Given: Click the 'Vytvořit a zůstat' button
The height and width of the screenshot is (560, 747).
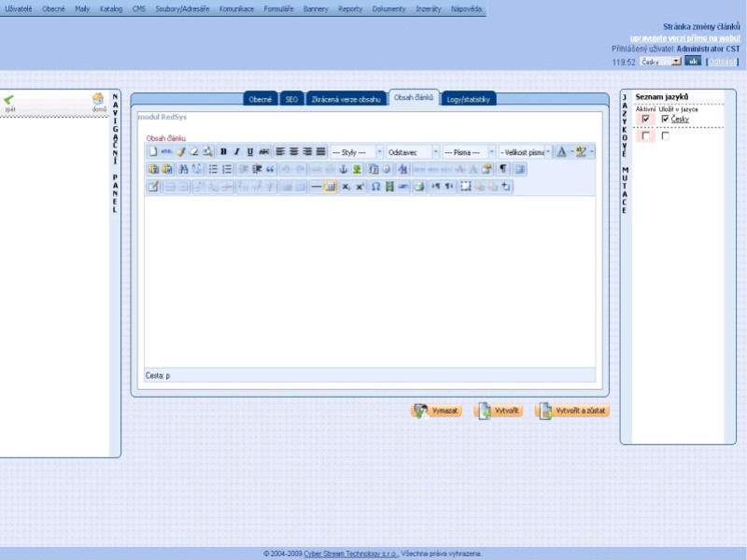Looking at the screenshot, I should click(572, 411).
